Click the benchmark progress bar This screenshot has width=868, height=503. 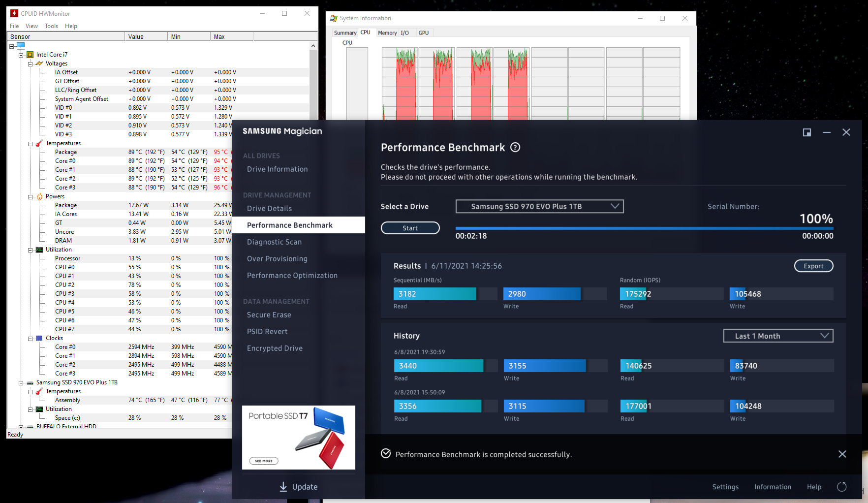tap(644, 228)
